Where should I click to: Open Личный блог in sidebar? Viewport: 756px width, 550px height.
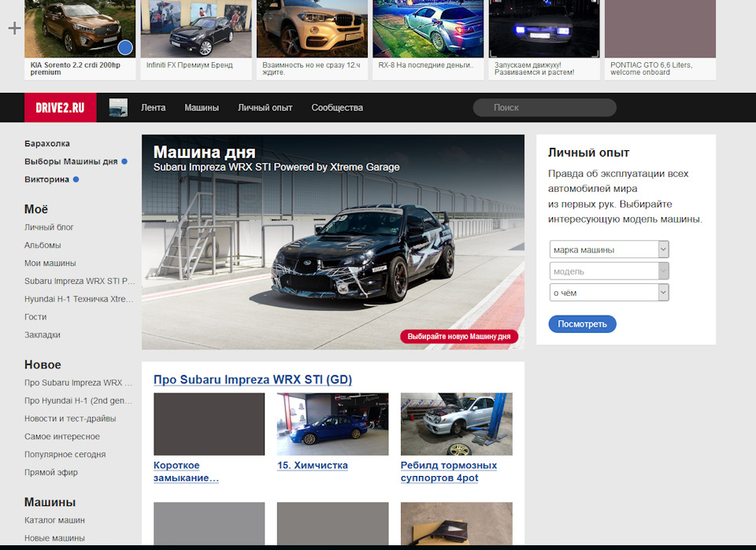pyautogui.click(x=49, y=227)
